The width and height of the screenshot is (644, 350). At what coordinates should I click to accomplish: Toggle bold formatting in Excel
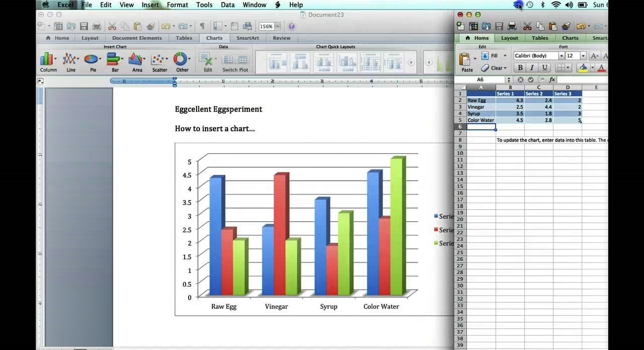(x=520, y=67)
